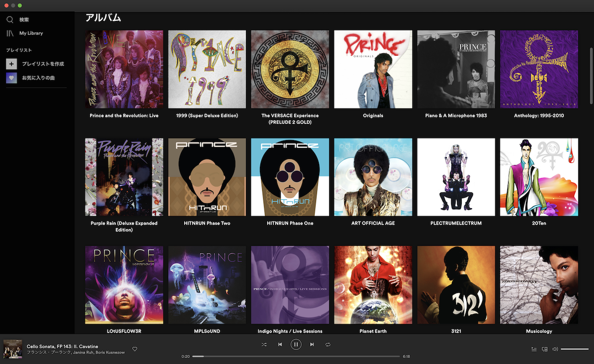Screen dimensions: 594x364
Task: Open the 20Ten album cover
Action: coord(539,177)
